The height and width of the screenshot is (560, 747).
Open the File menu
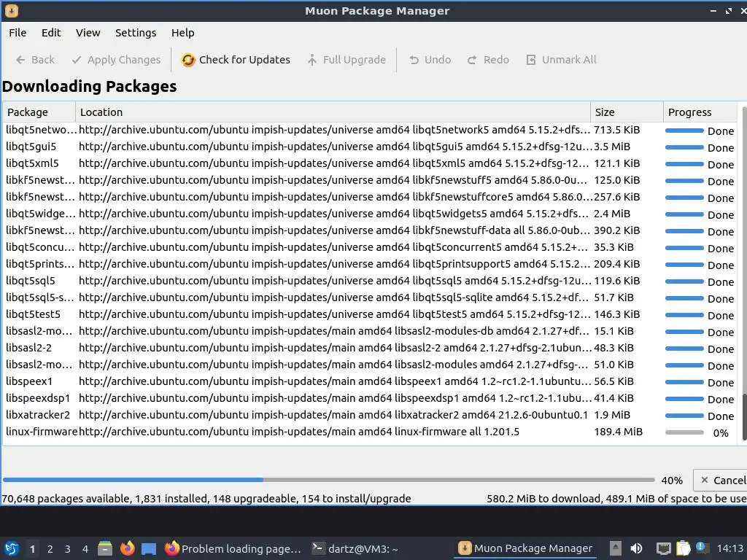(18, 33)
